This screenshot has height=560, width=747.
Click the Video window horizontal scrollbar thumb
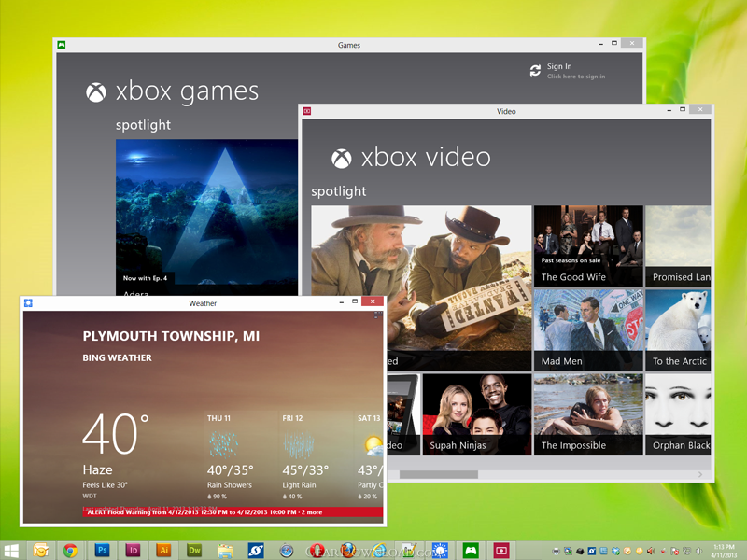pos(438,474)
